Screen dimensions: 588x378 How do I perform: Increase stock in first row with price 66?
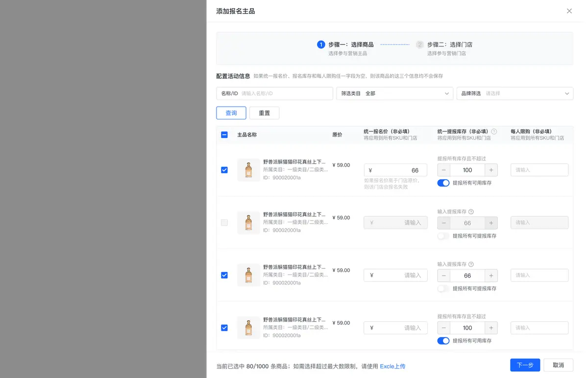click(x=491, y=170)
